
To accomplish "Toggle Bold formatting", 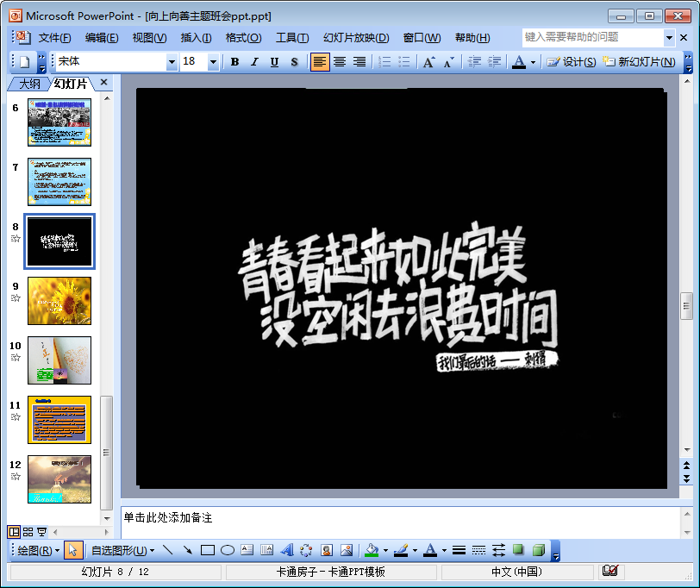I will pos(234,62).
